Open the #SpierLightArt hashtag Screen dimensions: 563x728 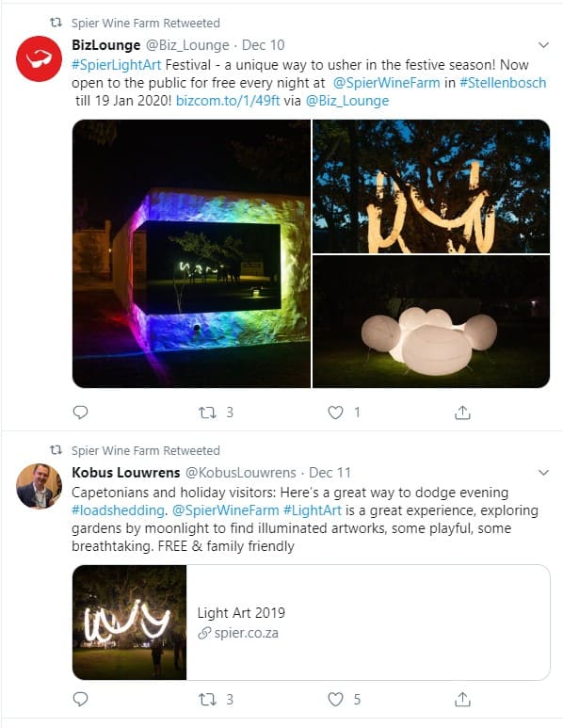[117, 65]
